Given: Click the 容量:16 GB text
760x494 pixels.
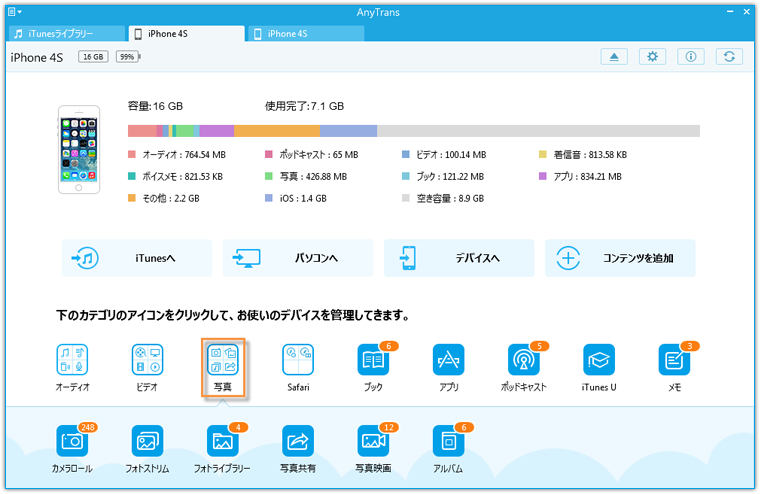Looking at the screenshot, I should [x=156, y=106].
